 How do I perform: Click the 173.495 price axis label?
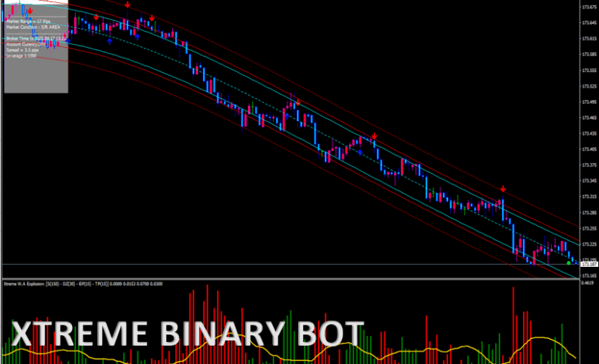click(589, 102)
